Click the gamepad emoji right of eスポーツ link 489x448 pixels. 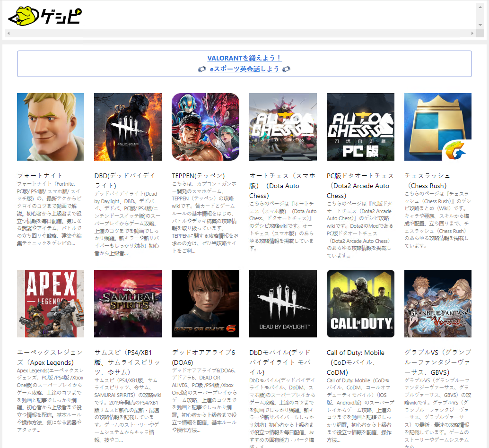click(x=286, y=69)
